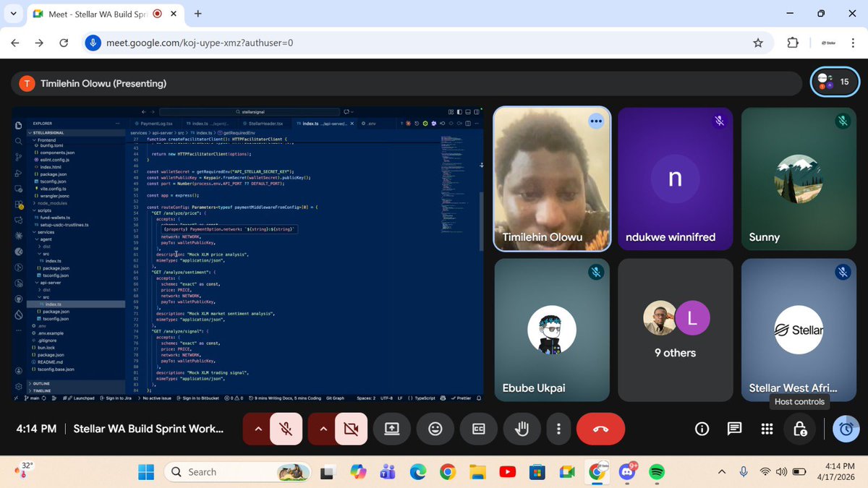Viewport: 868px width, 488px height.
Task: Click microphone permission icon in address bar
Action: click(93, 43)
